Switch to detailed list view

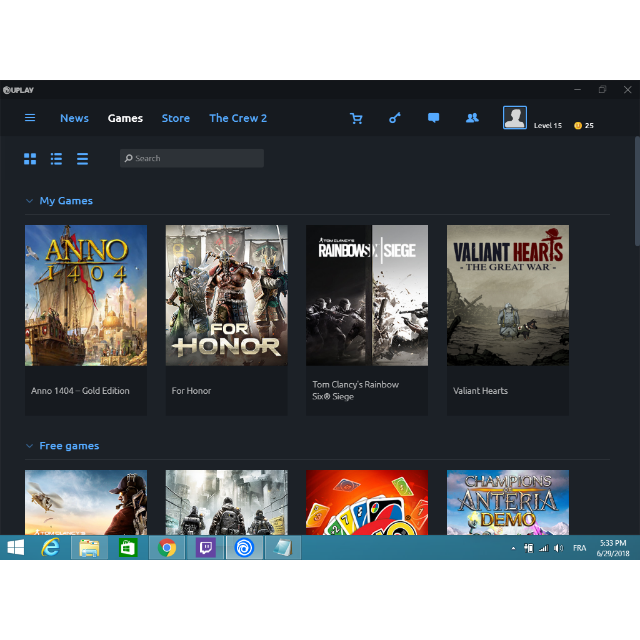point(56,159)
